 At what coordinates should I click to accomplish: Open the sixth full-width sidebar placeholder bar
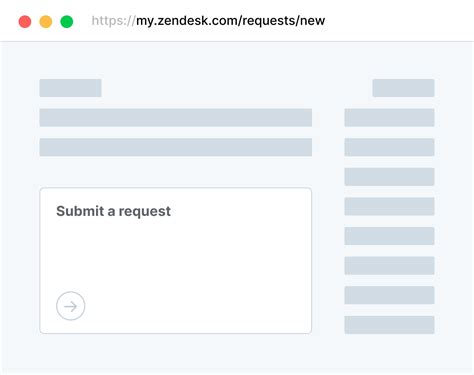pyautogui.click(x=389, y=266)
